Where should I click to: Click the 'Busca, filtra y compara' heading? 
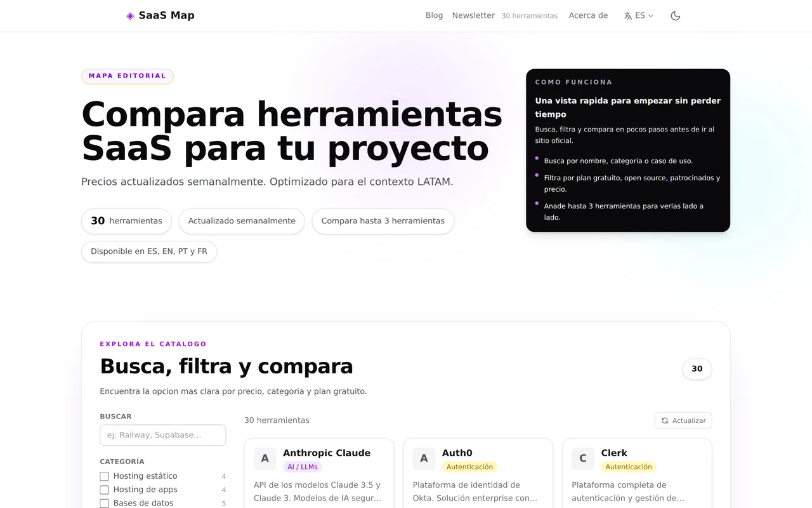(x=226, y=366)
